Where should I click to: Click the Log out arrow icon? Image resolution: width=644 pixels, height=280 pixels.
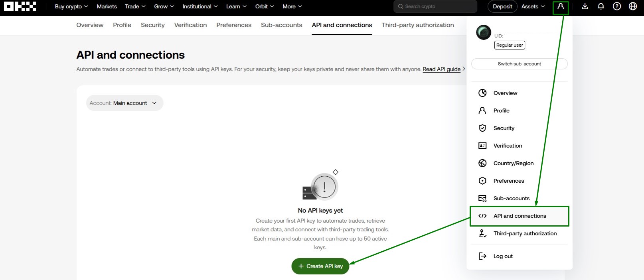pyautogui.click(x=482, y=256)
